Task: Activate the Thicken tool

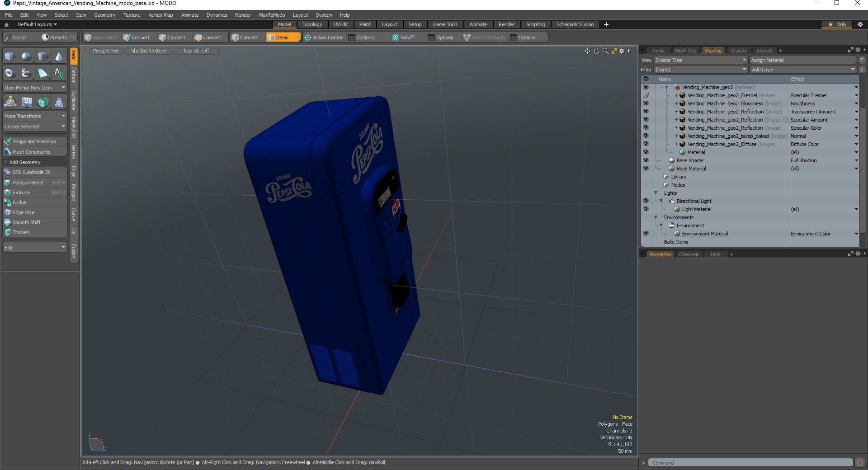Action: tap(35, 232)
